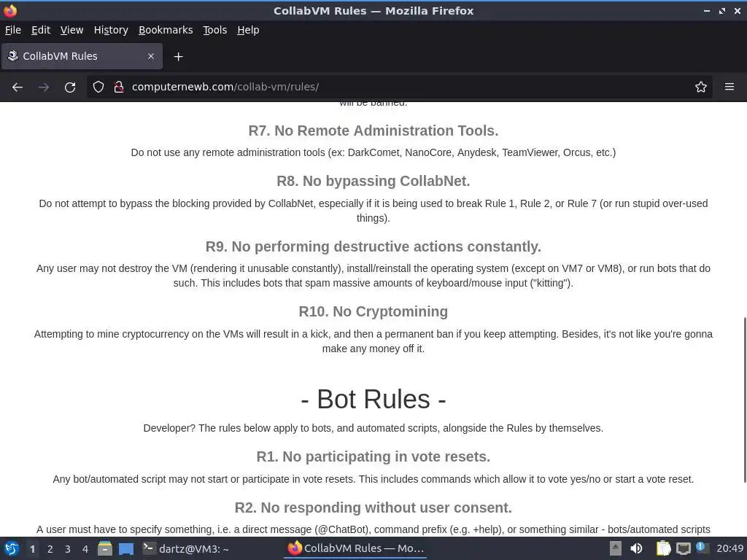Open the File menu

(13, 30)
